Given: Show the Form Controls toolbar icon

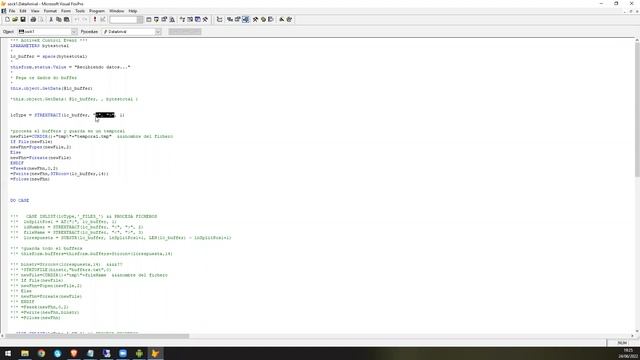Looking at the screenshot, I should pyautogui.click(x=256, y=19).
